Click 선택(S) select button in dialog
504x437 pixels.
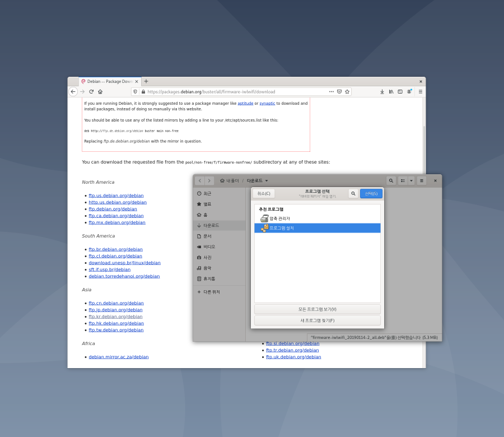(x=371, y=194)
